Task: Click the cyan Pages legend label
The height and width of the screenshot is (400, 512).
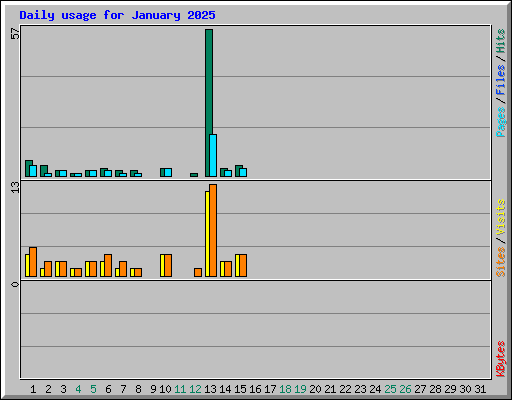Action: 500,122
